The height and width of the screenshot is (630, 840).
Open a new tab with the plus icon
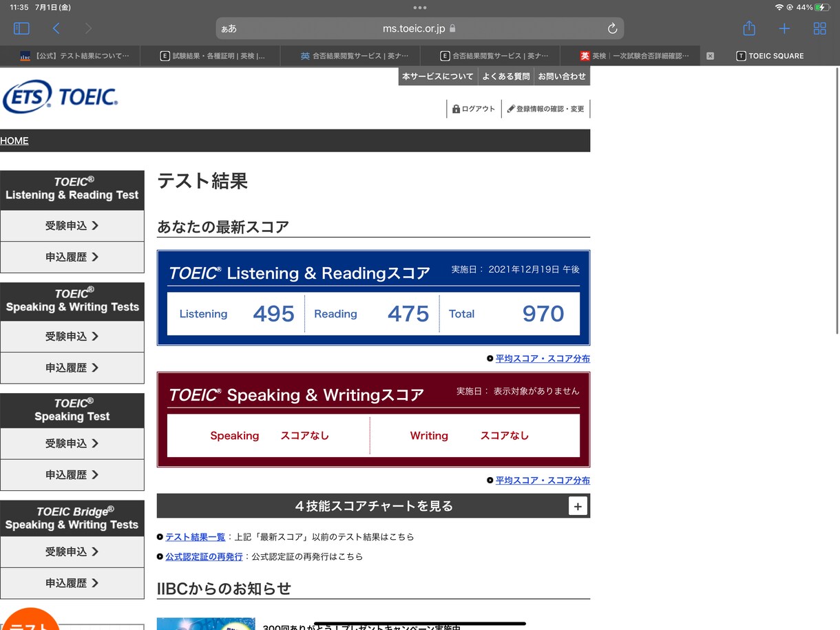click(x=784, y=28)
